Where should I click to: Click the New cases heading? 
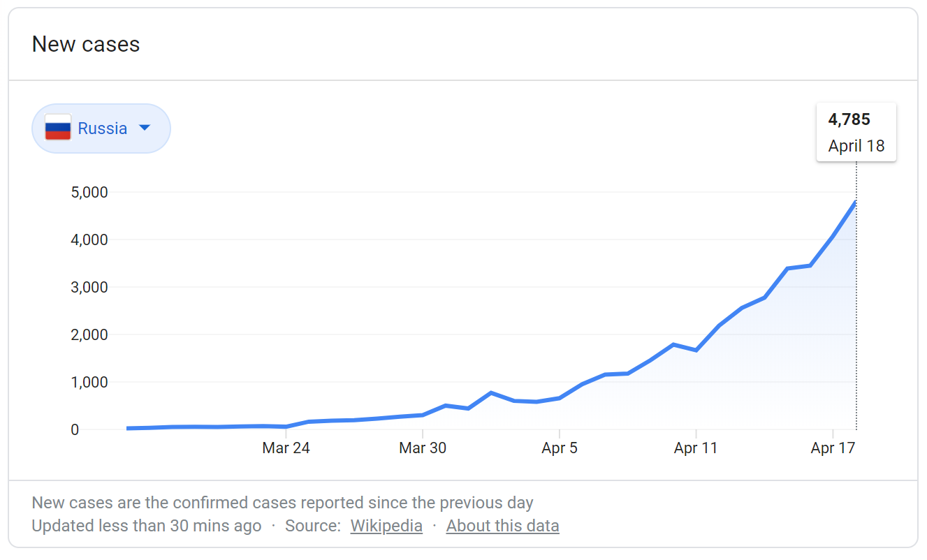86,45
